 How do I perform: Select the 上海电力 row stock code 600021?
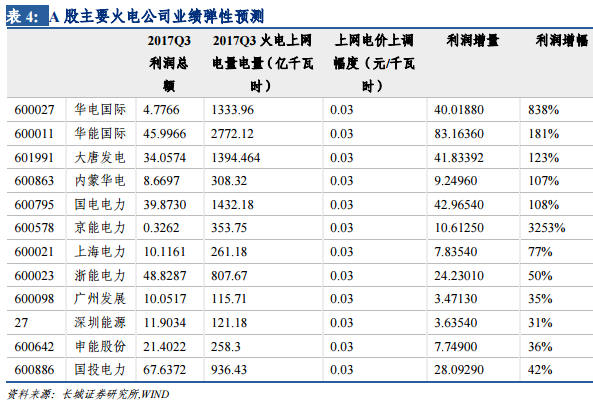click(x=34, y=252)
